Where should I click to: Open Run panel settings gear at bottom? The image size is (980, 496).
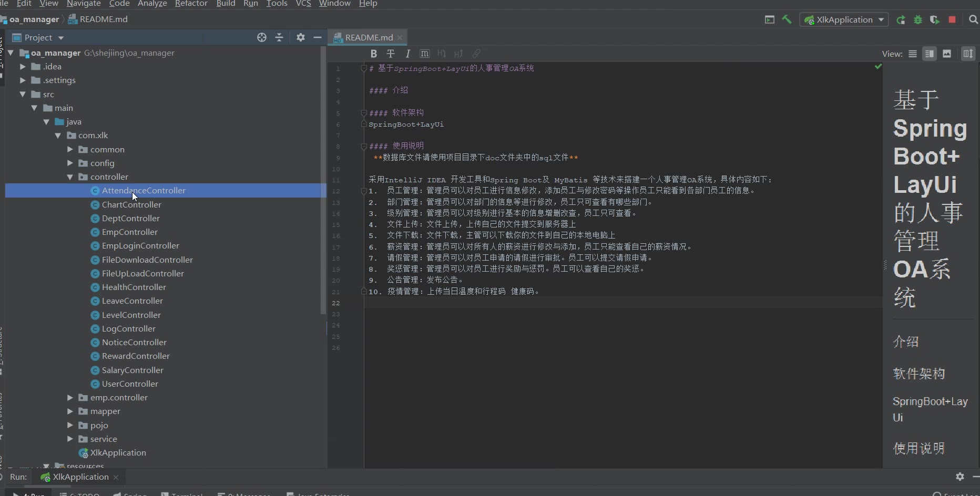coord(960,477)
